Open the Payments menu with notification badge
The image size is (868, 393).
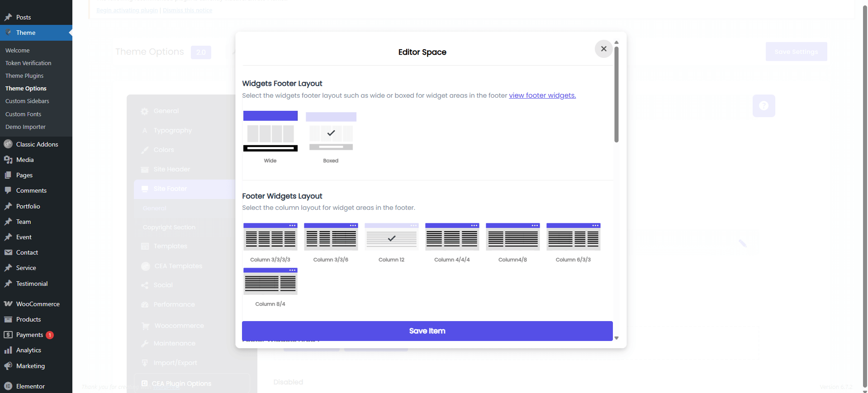(29, 335)
